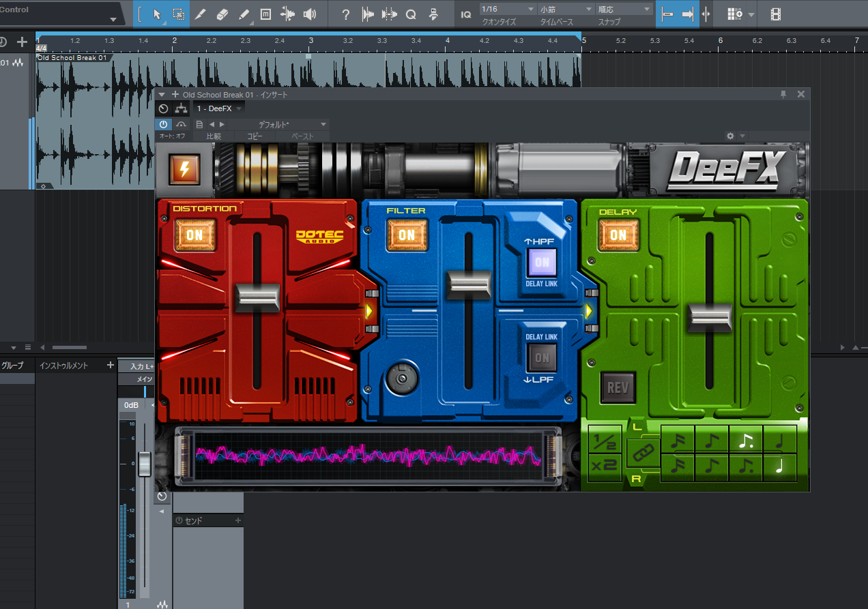Click the delay amount fader handle

710,318
